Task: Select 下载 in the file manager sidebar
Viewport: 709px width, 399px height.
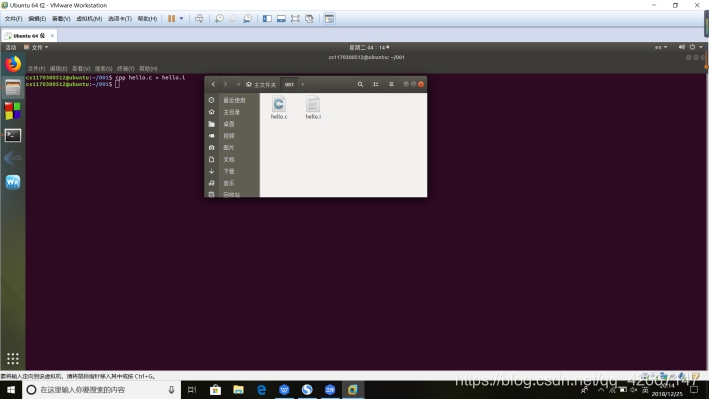Action: [232, 171]
